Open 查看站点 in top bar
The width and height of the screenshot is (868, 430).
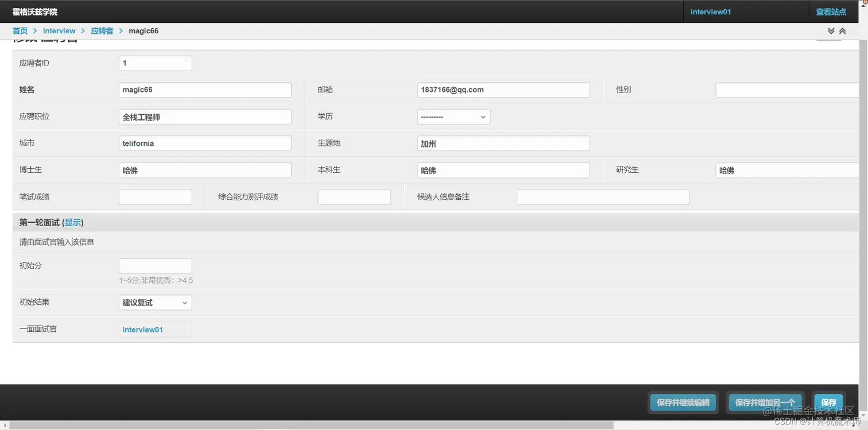pos(831,11)
